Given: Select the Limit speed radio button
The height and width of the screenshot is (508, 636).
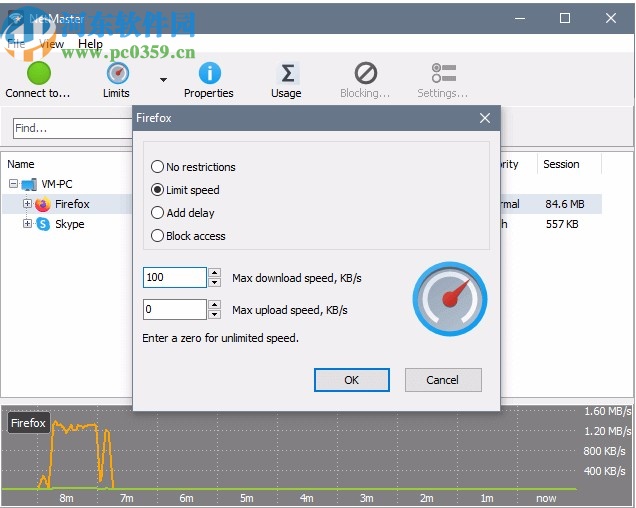Looking at the screenshot, I should (157, 189).
